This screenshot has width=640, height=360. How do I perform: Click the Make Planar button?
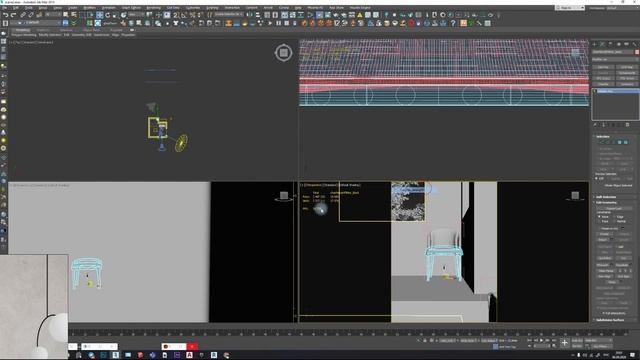pos(606,271)
